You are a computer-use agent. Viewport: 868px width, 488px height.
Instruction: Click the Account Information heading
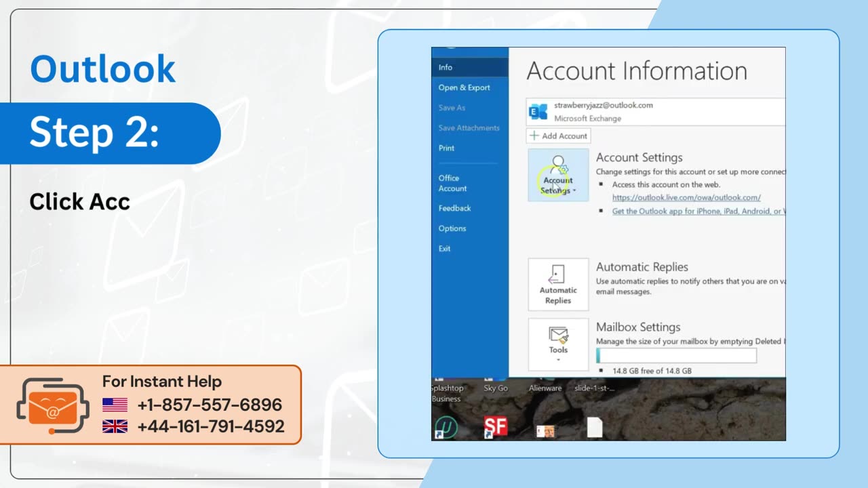(x=637, y=71)
